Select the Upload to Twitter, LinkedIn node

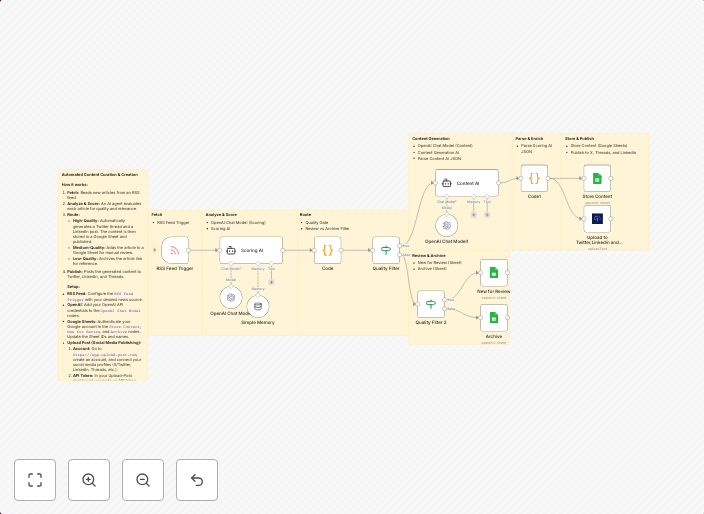[x=597, y=219]
